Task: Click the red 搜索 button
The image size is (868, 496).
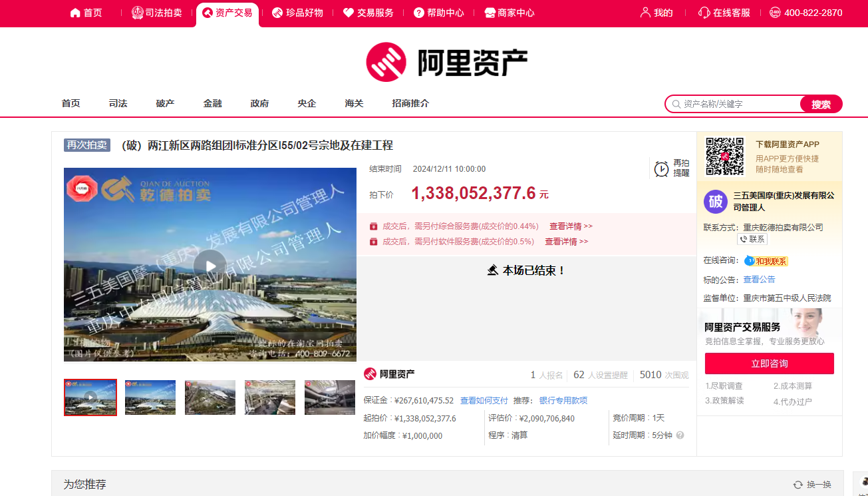Action: click(821, 104)
